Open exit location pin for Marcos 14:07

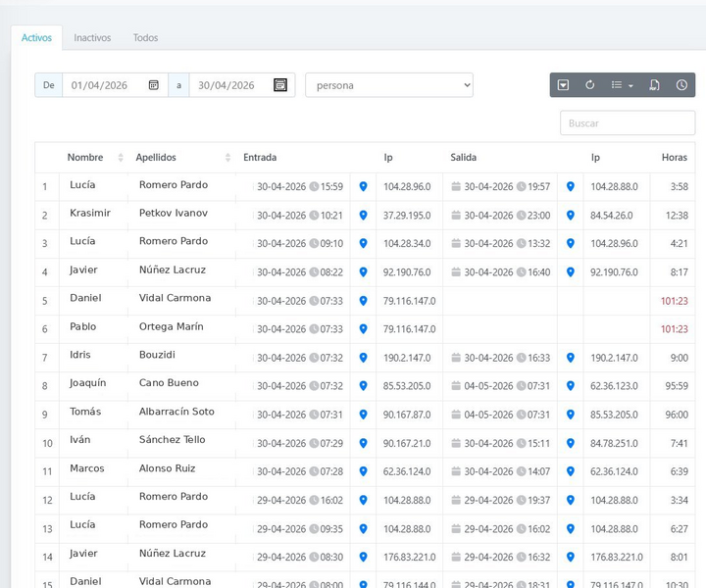click(571, 471)
